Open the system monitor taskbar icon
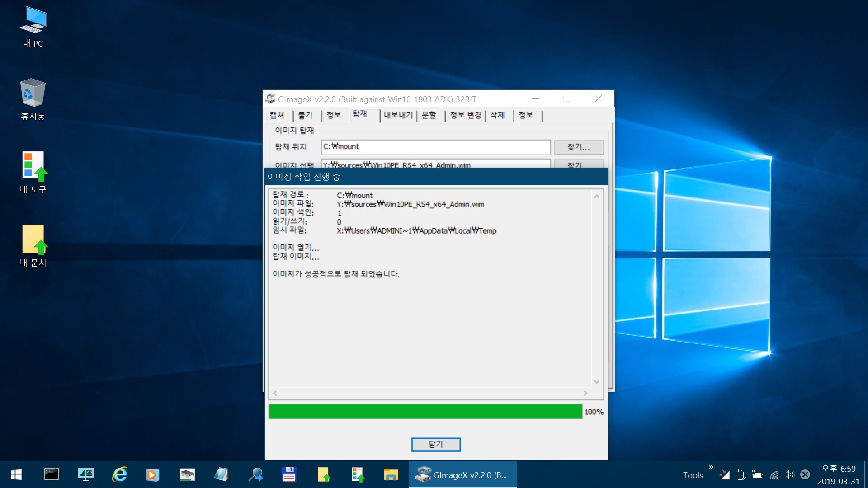The width and height of the screenshot is (868, 488). (85, 474)
